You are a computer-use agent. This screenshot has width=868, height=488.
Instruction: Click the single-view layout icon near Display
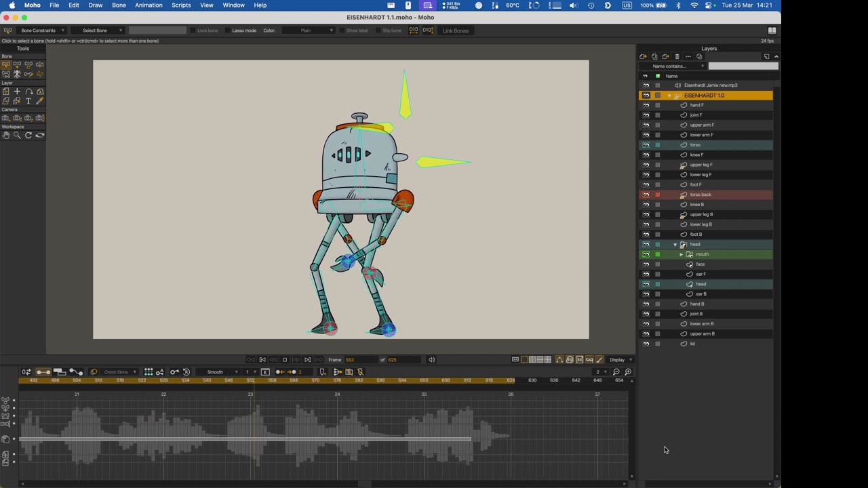point(524,360)
